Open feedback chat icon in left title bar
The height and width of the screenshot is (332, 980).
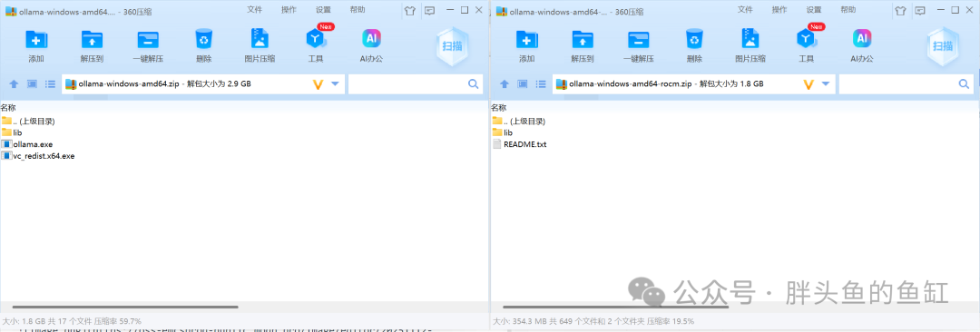pyautogui.click(x=429, y=10)
